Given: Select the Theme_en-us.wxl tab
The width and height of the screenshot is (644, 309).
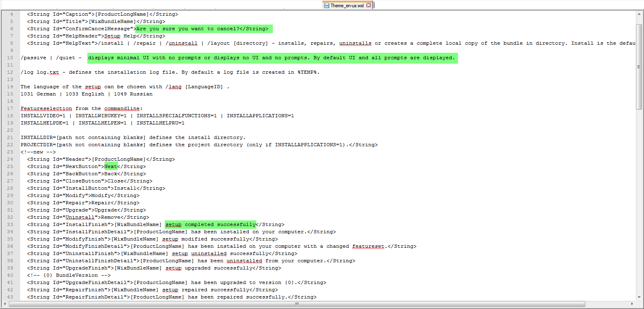Looking at the screenshot, I should click(x=347, y=5).
